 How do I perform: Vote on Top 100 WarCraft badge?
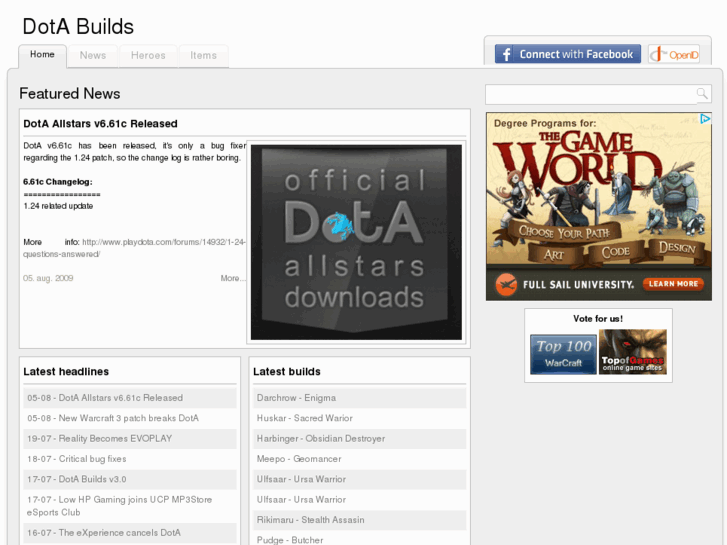pos(563,354)
